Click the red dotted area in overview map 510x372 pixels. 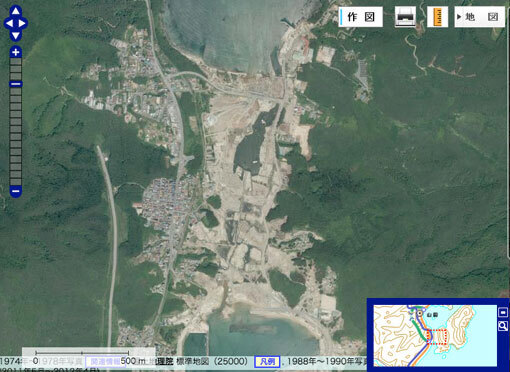(436, 337)
